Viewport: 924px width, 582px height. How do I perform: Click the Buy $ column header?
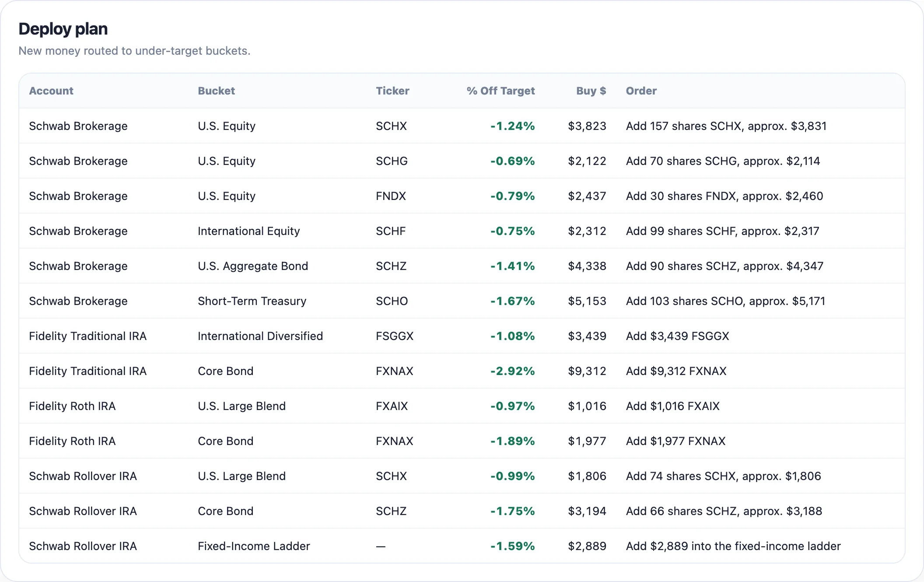coord(591,91)
